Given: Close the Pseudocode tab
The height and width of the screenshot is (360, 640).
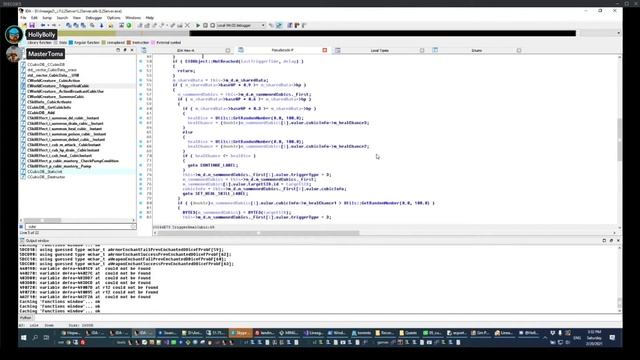Looking at the screenshot, I should click(x=325, y=50).
